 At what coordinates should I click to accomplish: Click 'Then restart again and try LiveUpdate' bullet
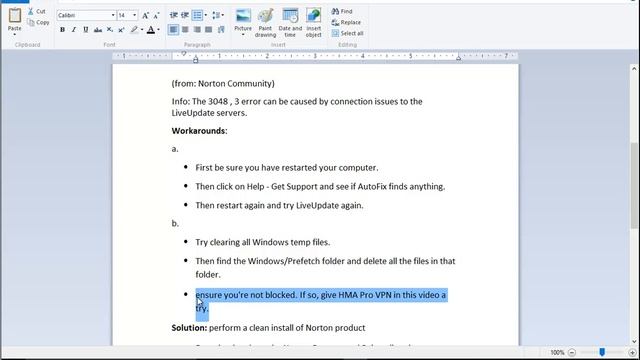pyautogui.click(x=279, y=205)
